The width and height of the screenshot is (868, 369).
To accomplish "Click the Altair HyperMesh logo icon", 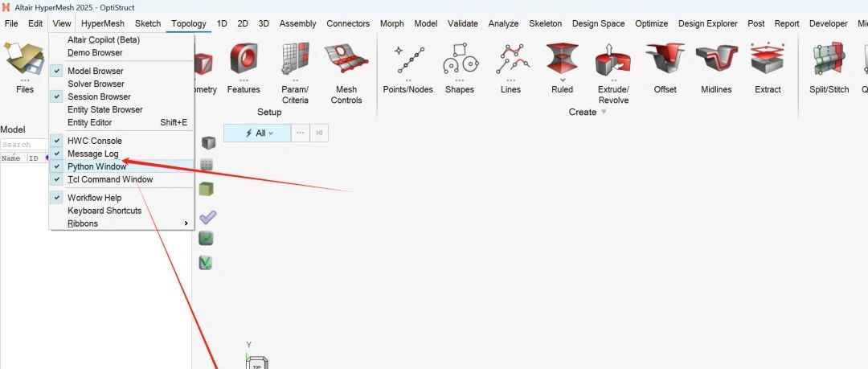I will 6,8.
